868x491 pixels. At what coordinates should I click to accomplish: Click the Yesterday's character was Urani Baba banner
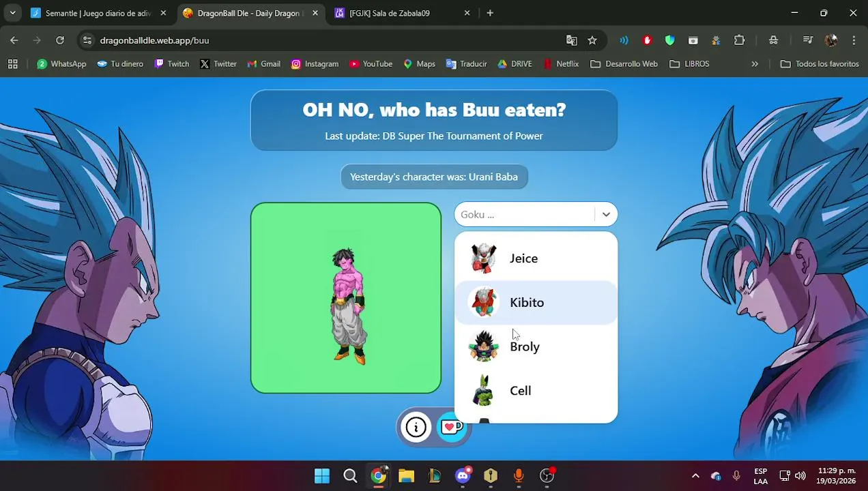[x=434, y=177]
